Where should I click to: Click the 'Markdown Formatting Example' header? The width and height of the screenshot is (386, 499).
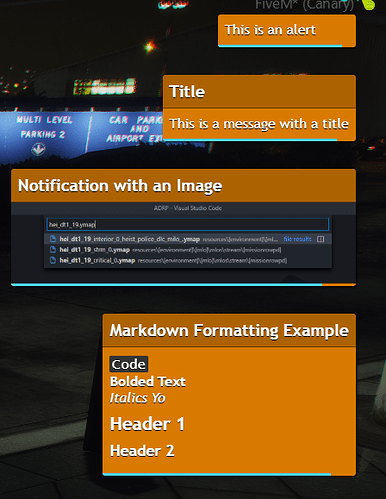coord(229,330)
